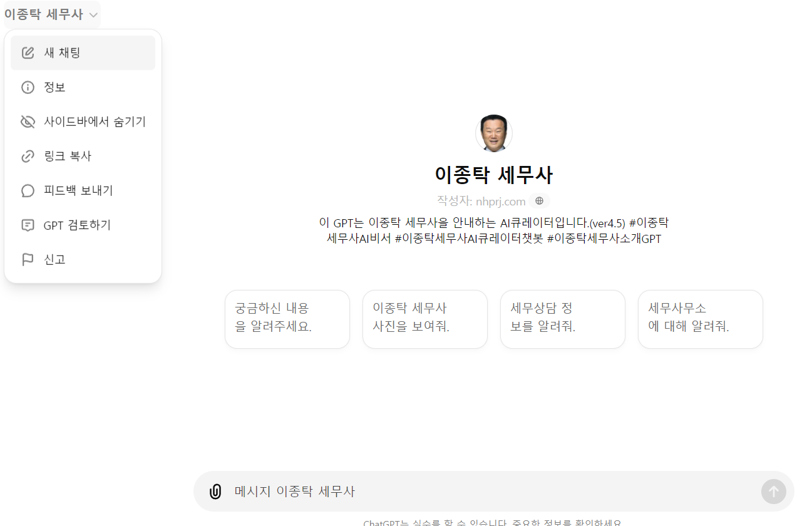The width and height of the screenshot is (812, 526).
Task: Open the nhprj.com author link
Action: 500,201
